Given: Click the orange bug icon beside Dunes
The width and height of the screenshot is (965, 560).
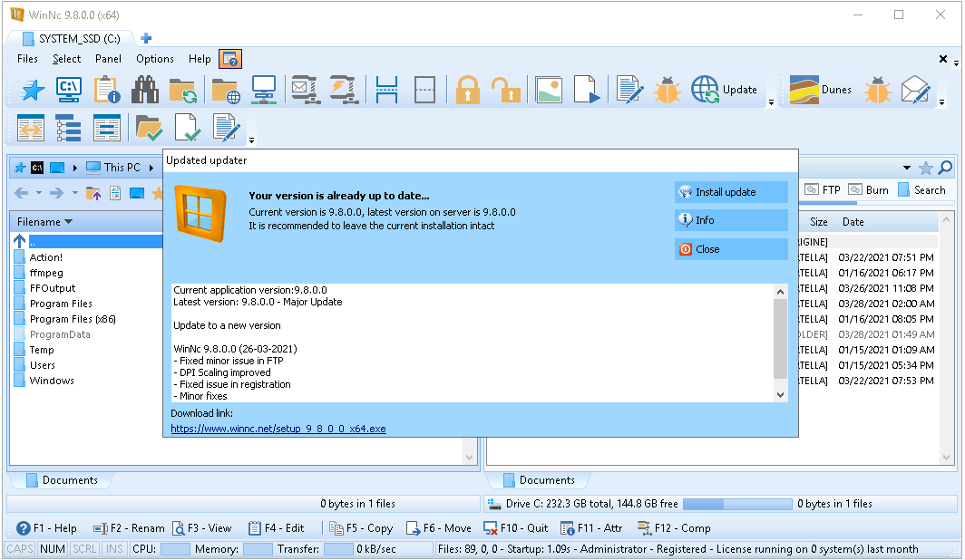Looking at the screenshot, I should [x=878, y=90].
